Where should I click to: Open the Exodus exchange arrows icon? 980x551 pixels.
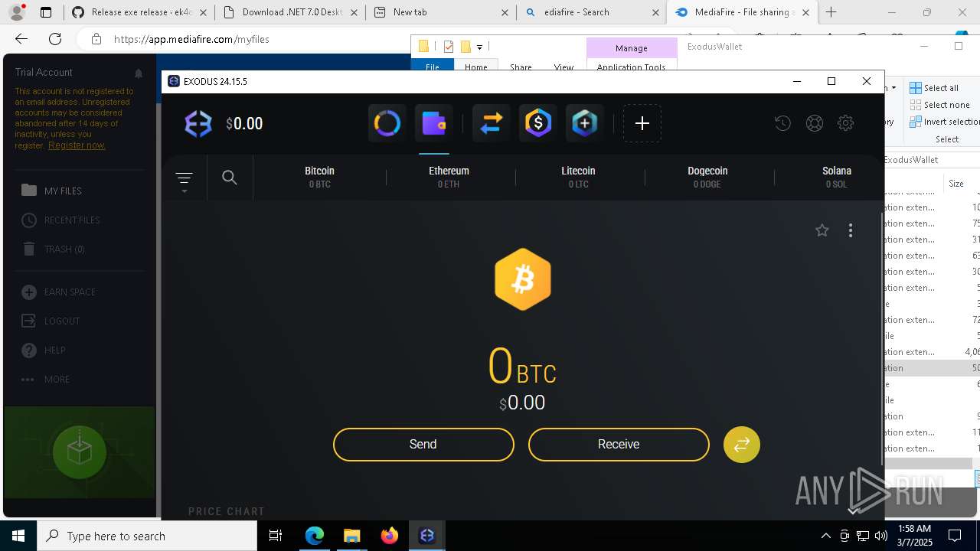491,123
